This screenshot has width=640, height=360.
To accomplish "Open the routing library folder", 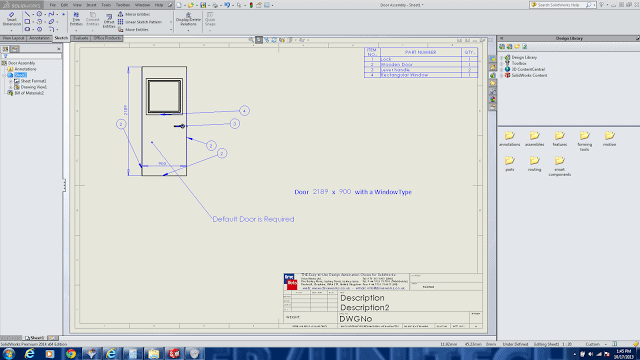I will 534,164.
